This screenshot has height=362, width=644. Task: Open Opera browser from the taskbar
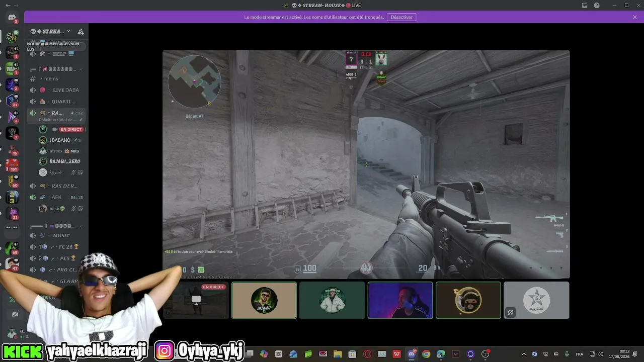coord(367,354)
